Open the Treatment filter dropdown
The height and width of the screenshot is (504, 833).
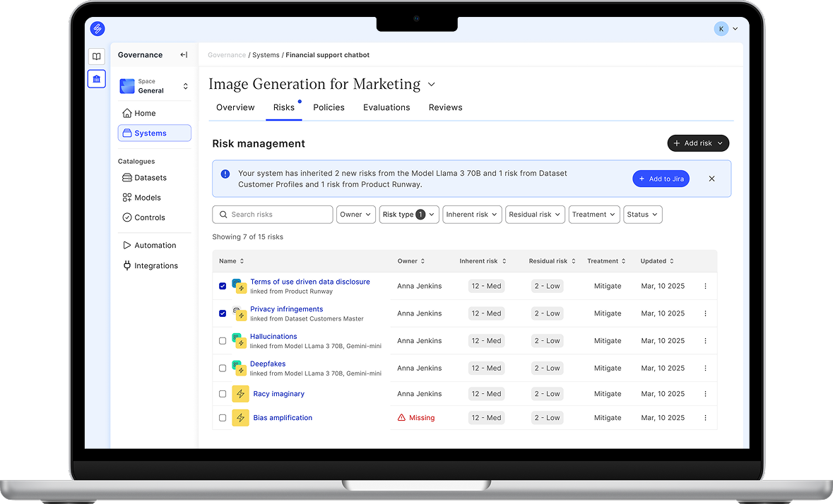(593, 215)
